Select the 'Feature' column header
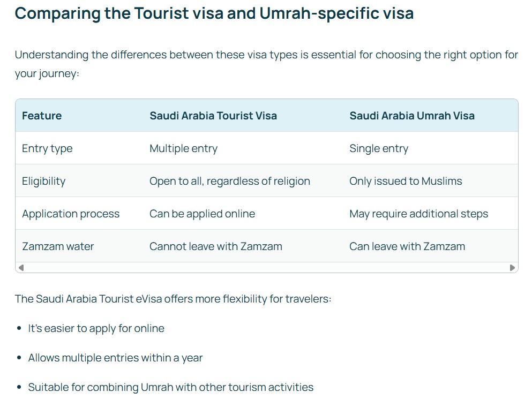Viewport: 532px width, 400px height. point(42,115)
